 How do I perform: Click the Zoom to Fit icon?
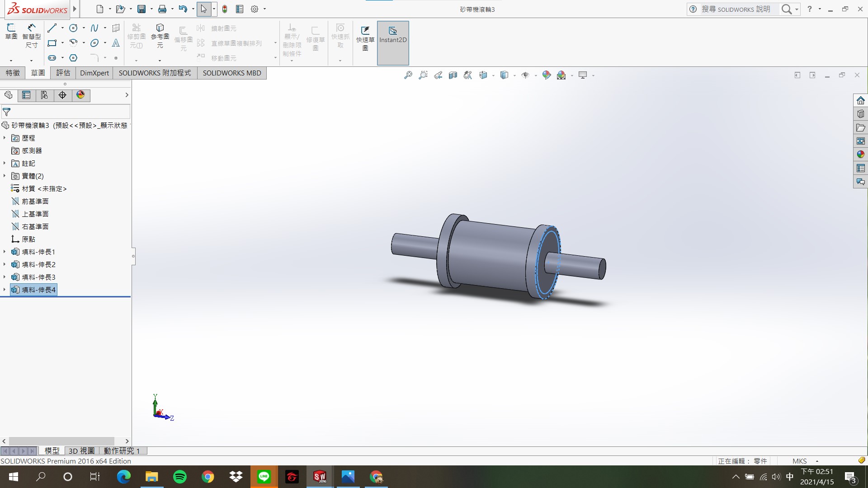[x=408, y=75]
